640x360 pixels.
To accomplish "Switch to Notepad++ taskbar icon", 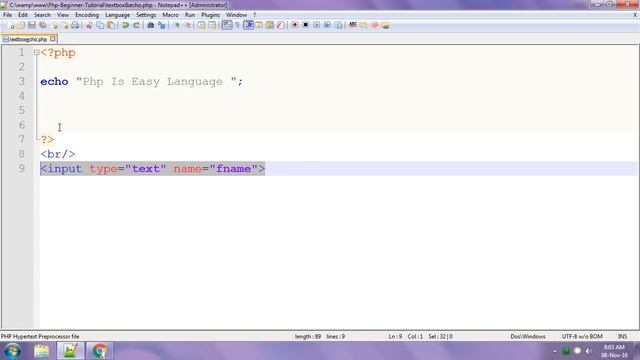I will [x=70, y=351].
